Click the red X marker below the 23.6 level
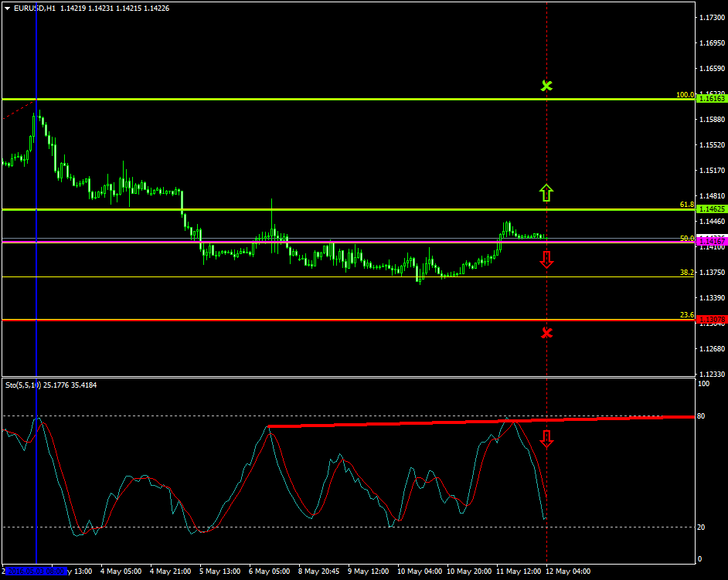Viewport: 728px width, 580px height. 546,333
